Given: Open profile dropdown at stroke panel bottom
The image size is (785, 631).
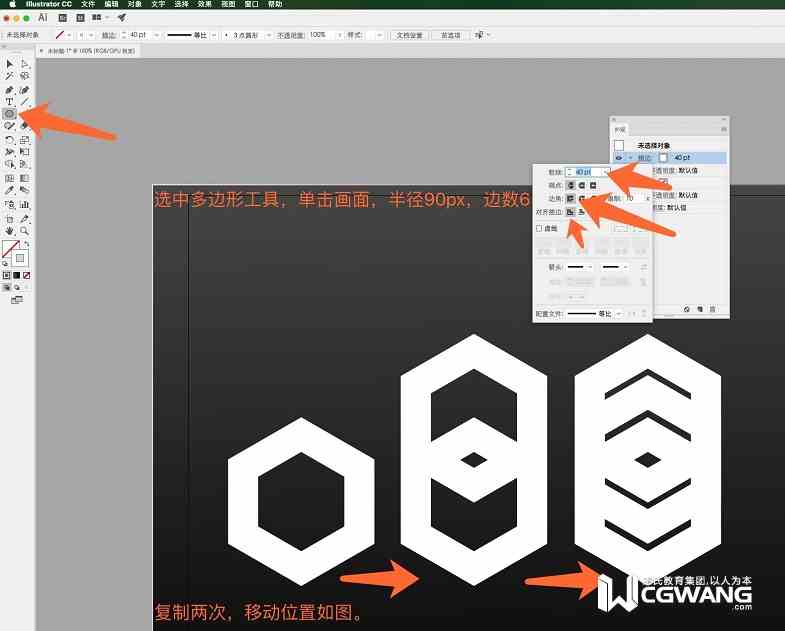Looking at the screenshot, I should click(x=619, y=314).
